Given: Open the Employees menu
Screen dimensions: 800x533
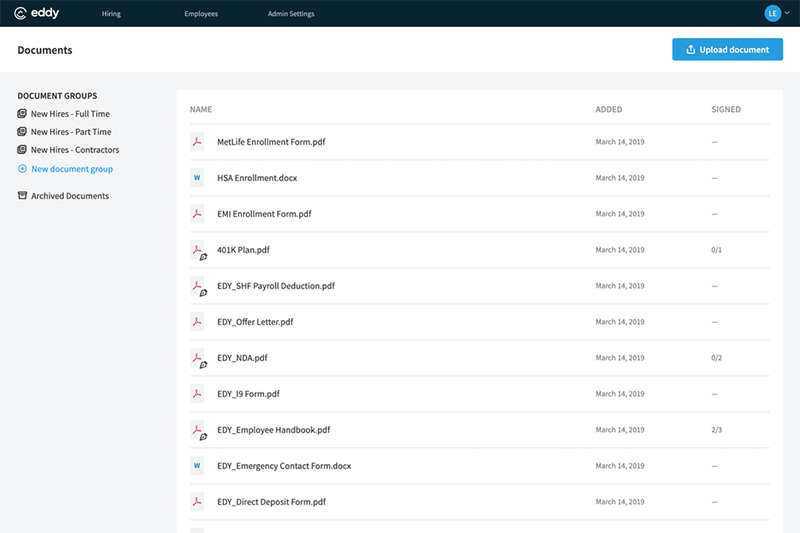Looking at the screenshot, I should tap(201, 14).
